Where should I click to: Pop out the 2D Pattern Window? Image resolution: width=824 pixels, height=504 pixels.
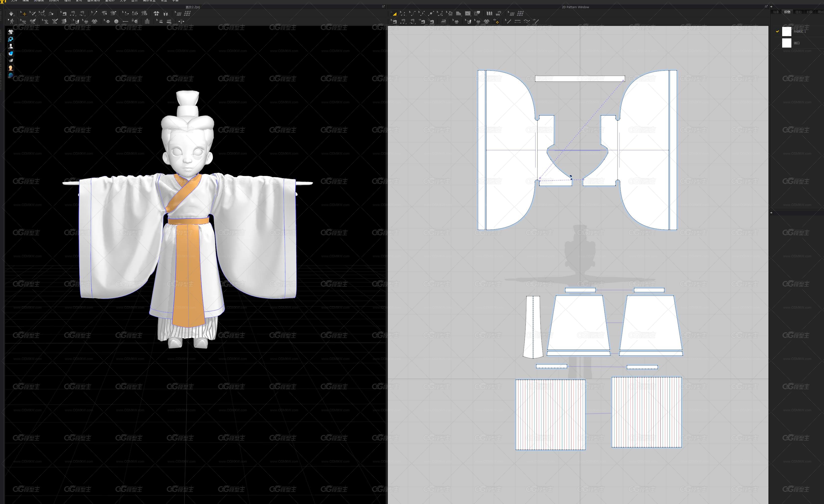point(766,6)
